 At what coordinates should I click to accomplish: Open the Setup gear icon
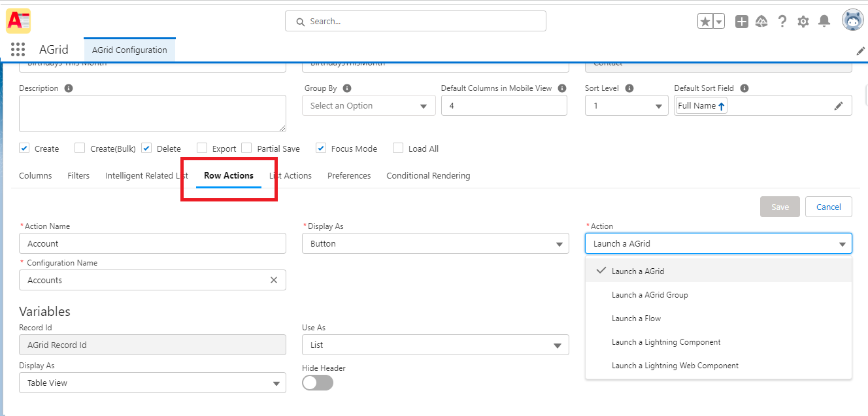tap(803, 22)
